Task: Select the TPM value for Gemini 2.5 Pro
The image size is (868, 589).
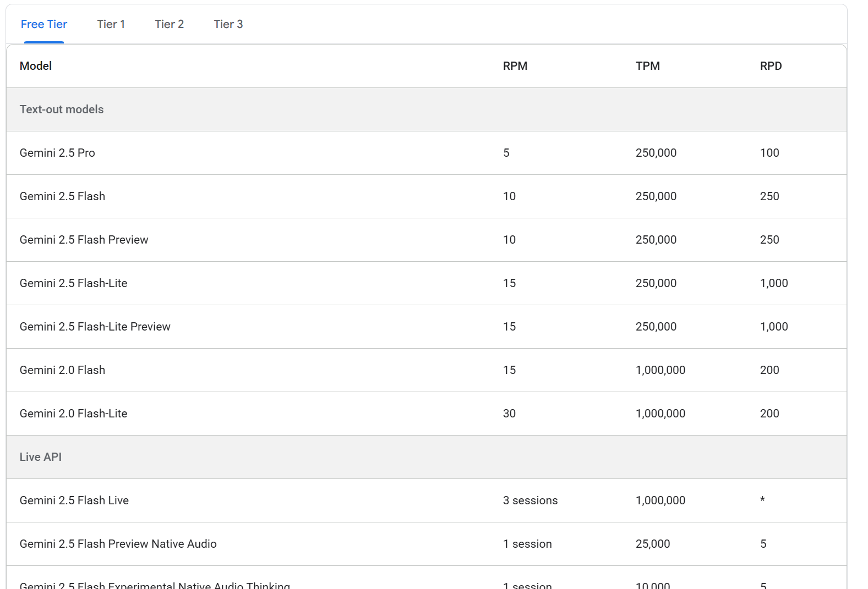Action: pos(656,153)
